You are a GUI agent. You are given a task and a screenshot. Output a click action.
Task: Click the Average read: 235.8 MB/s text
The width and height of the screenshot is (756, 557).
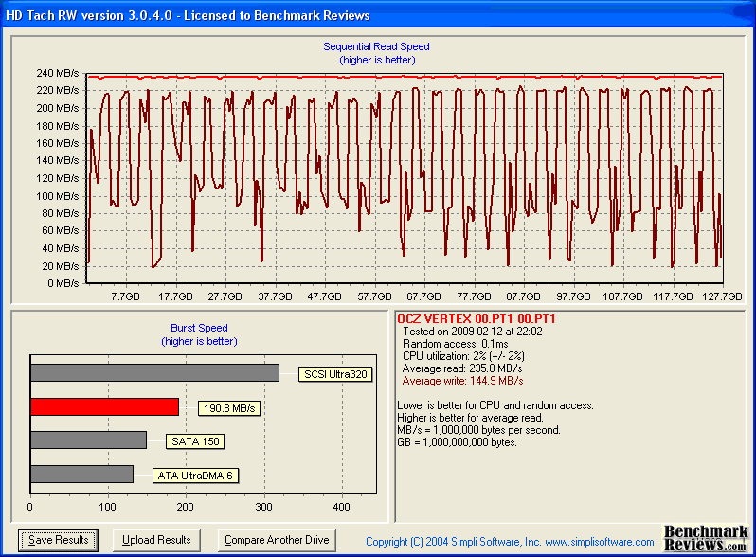[x=462, y=368]
